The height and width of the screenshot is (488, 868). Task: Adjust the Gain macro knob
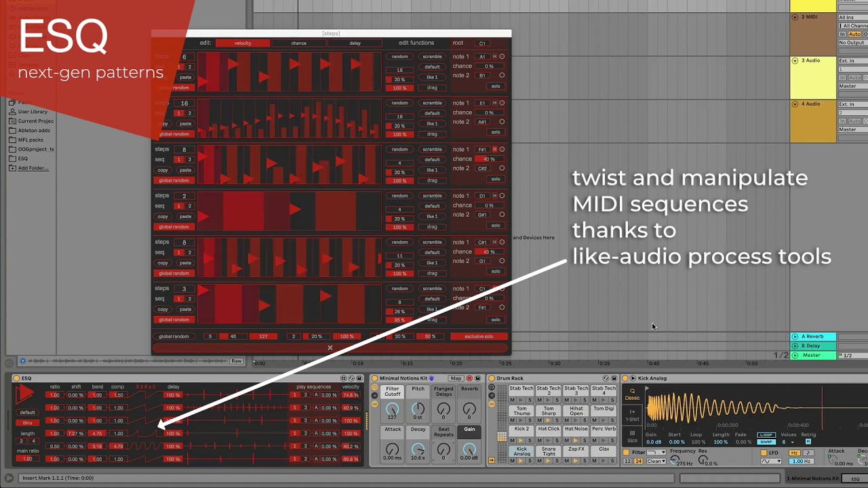[x=469, y=449]
